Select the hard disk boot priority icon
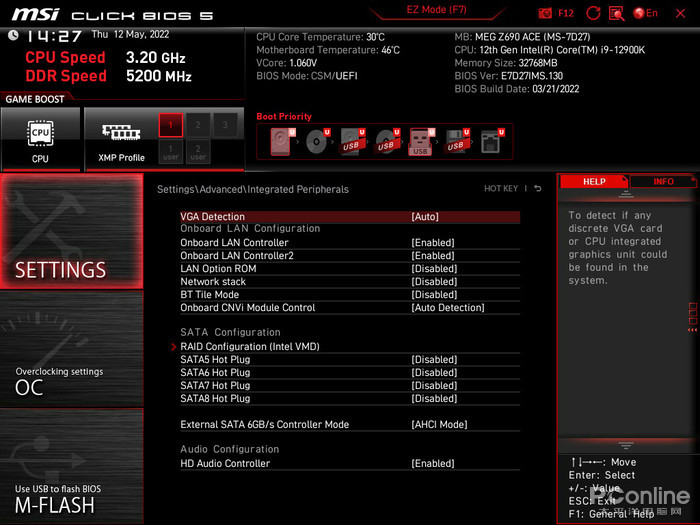Screen dimensions: 700x525 click(x=282, y=141)
